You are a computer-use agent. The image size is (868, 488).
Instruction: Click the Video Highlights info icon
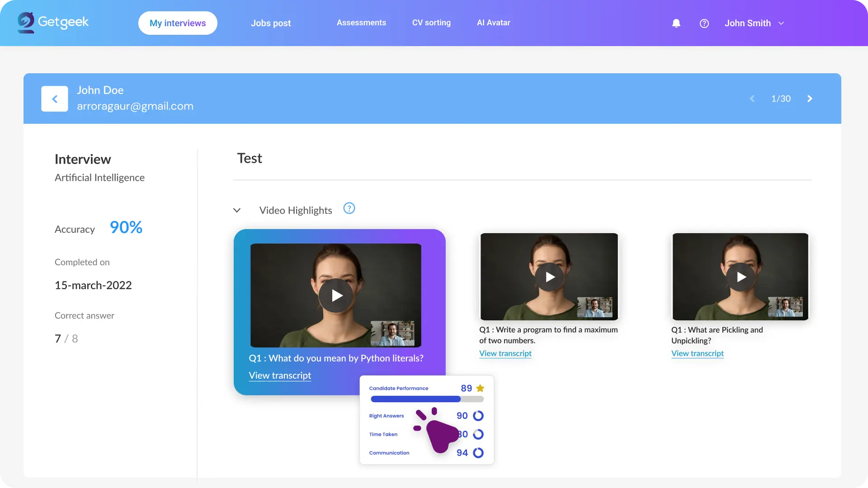coord(349,208)
